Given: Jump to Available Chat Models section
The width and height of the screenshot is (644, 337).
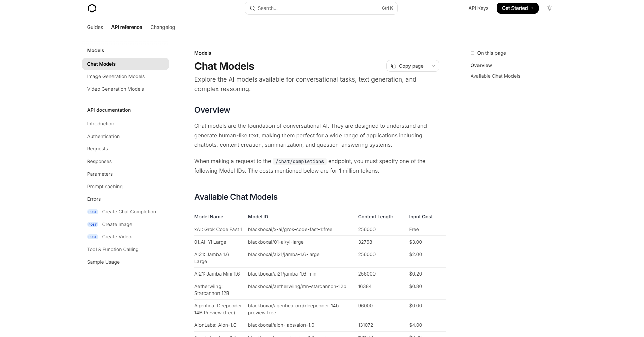Looking at the screenshot, I should coord(495,76).
